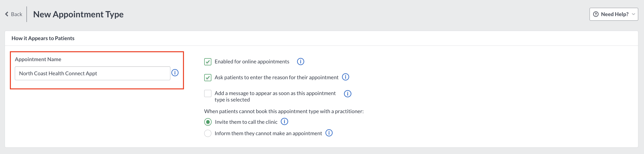Select Invite them to call the clinic

(x=207, y=122)
